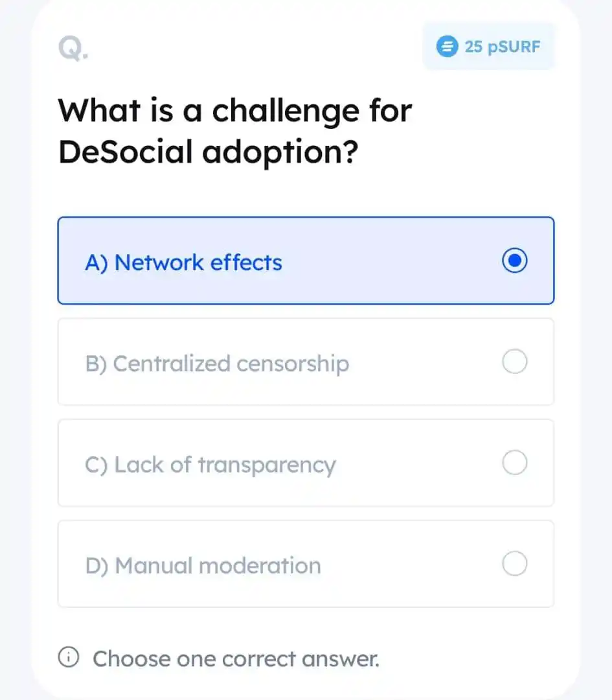Click the empty area of option D card
The image size is (612, 700).
tap(411, 564)
